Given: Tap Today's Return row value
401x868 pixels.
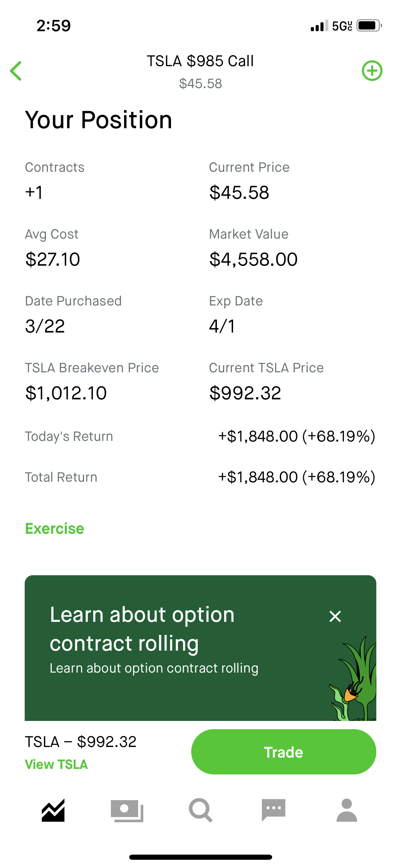Looking at the screenshot, I should tap(297, 436).
